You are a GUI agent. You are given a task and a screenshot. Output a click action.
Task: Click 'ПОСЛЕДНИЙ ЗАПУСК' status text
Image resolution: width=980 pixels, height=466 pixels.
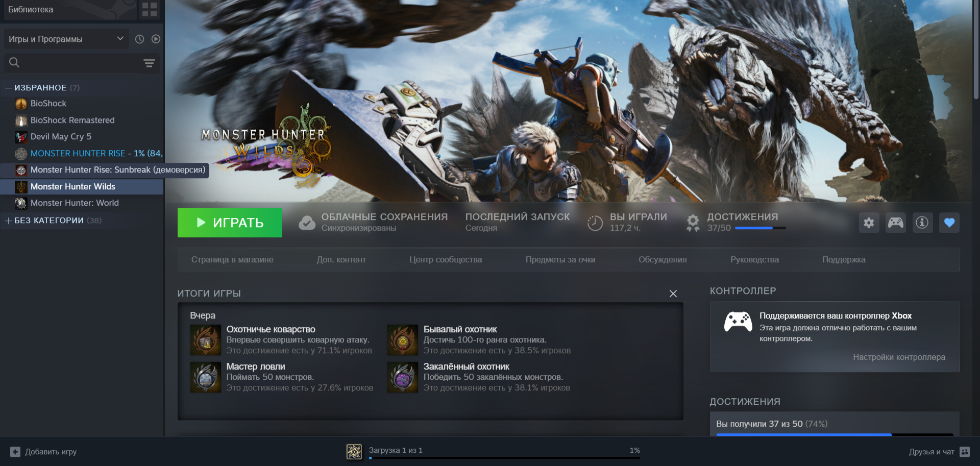tap(518, 217)
